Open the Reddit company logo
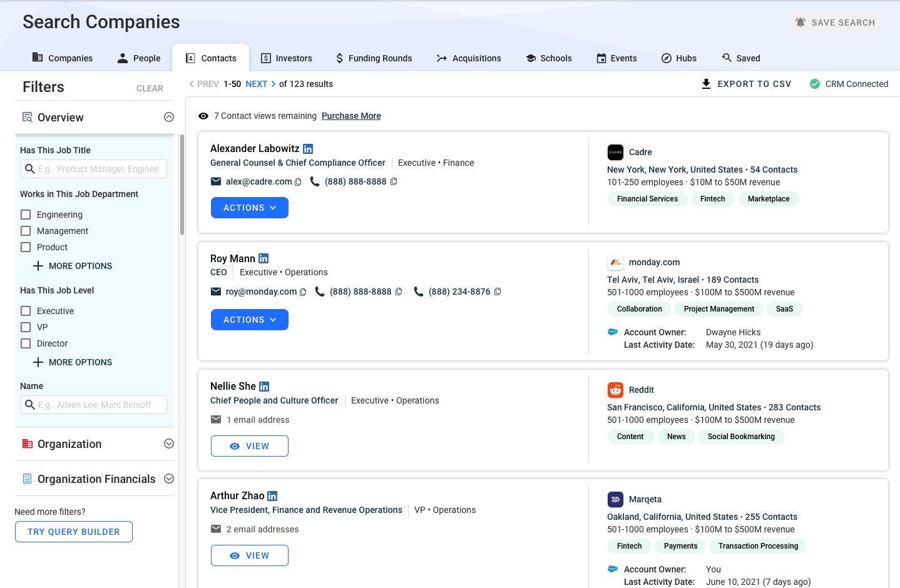 tap(615, 389)
